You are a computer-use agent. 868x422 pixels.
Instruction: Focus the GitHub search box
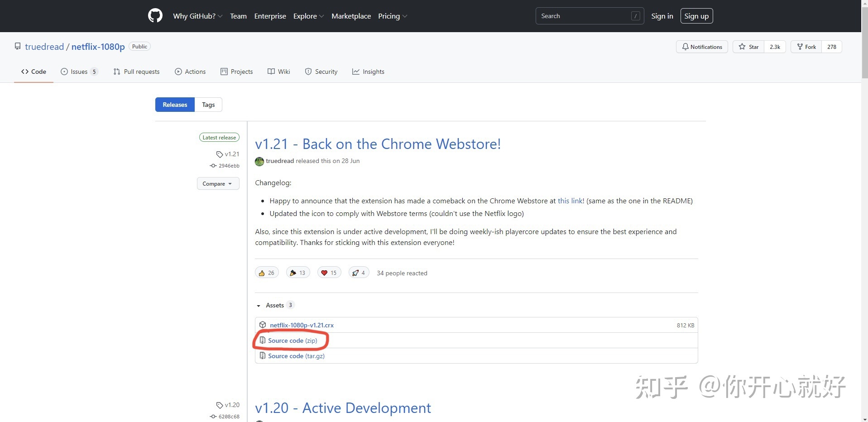coord(590,16)
